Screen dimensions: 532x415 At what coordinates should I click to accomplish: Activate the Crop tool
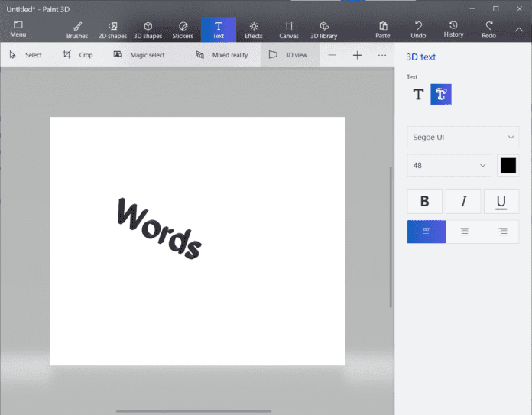78,55
